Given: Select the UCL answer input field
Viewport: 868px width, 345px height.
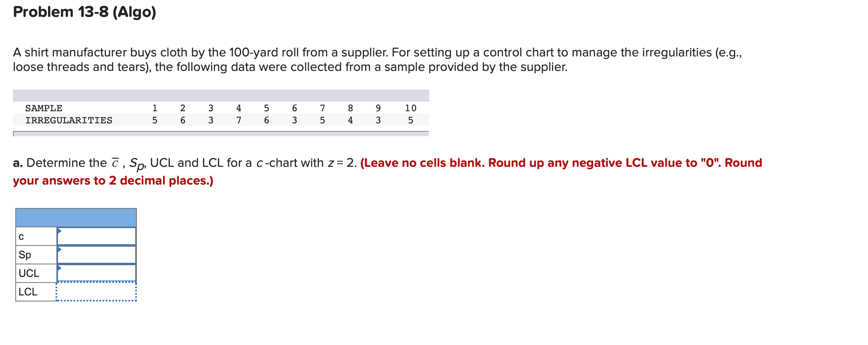Looking at the screenshot, I should click(x=97, y=273).
